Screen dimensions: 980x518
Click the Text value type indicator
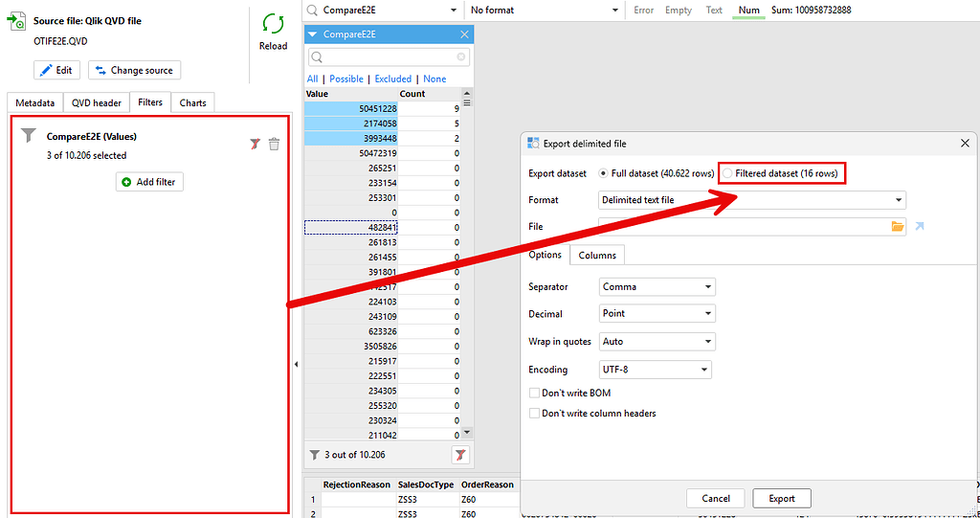tap(714, 10)
